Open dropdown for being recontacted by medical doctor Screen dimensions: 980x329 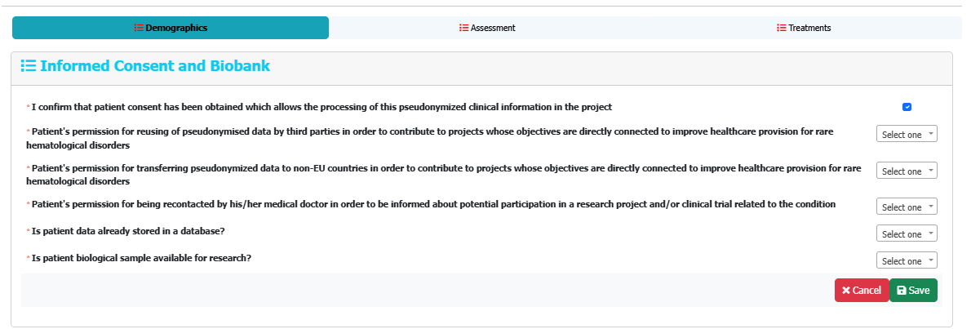pyautogui.click(x=907, y=207)
